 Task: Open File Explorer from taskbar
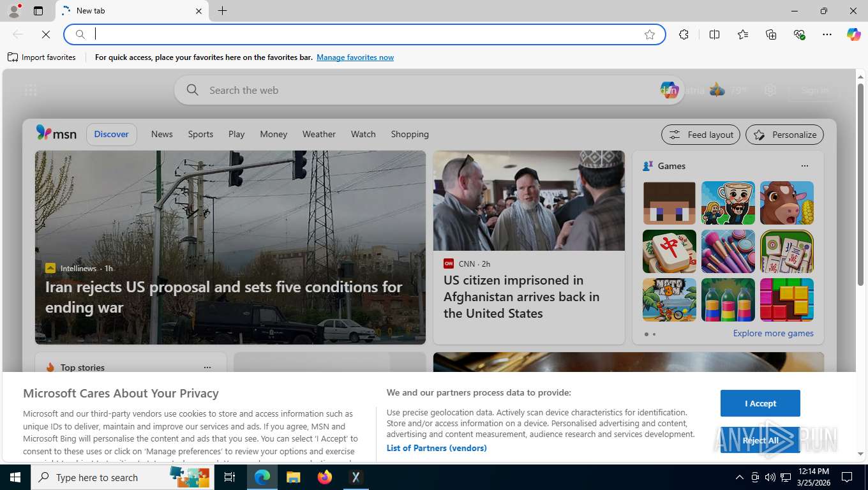pyautogui.click(x=293, y=477)
